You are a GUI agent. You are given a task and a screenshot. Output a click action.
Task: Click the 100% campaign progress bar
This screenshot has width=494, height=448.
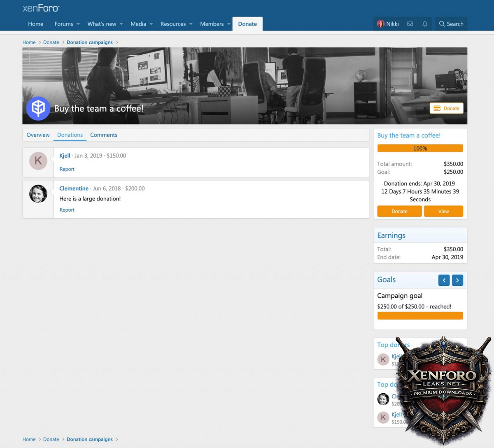[x=420, y=148]
